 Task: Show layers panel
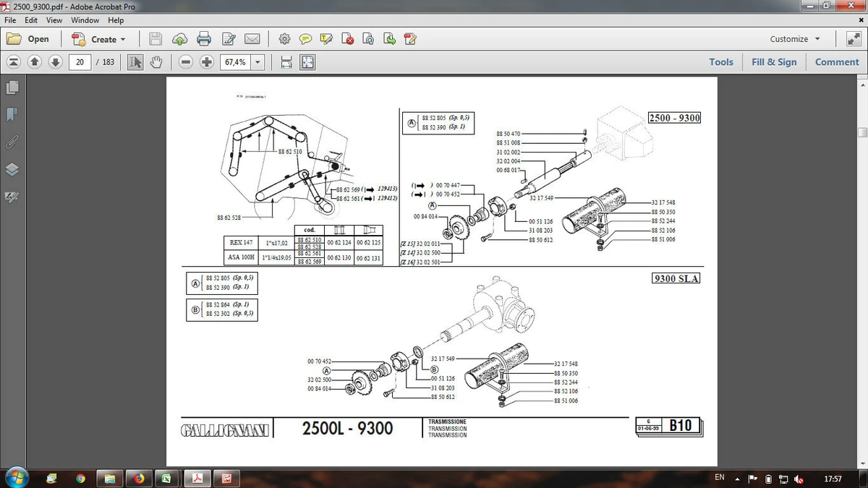(12, 169)
